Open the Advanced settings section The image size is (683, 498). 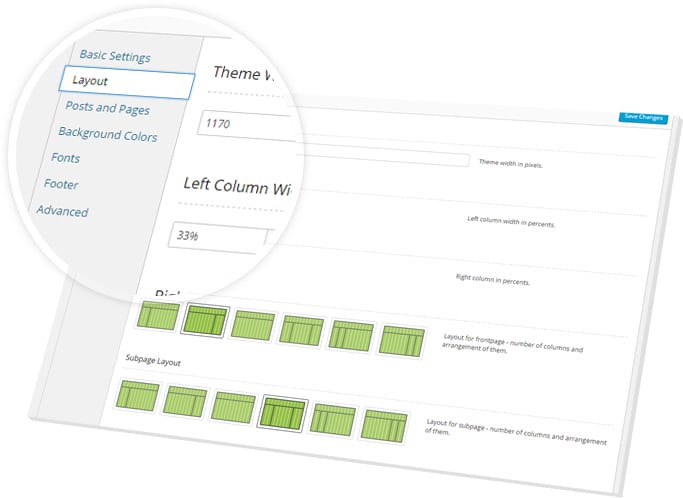[x=62, y=211]
